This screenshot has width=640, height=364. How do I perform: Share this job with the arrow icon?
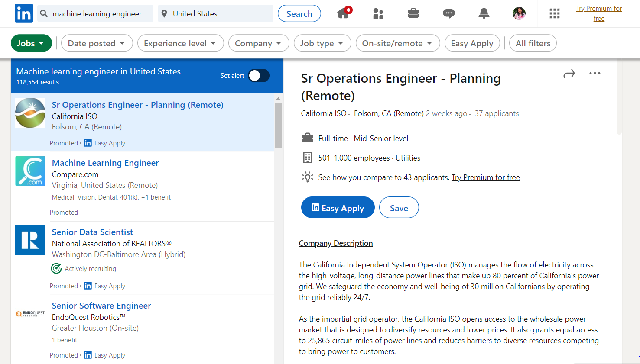(569, 74)
